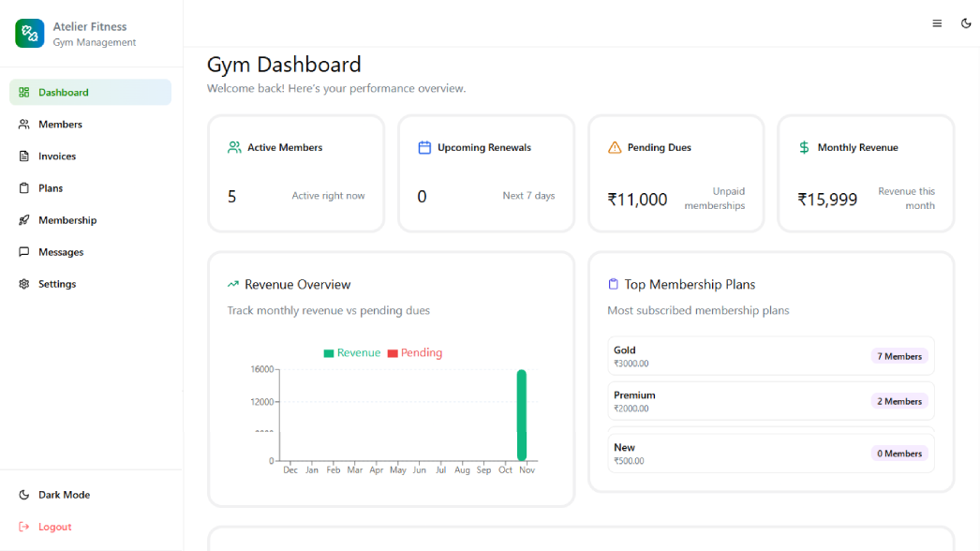
Task: Click the Revenue Overview trend arrow icon
Action: coord(233,284)
